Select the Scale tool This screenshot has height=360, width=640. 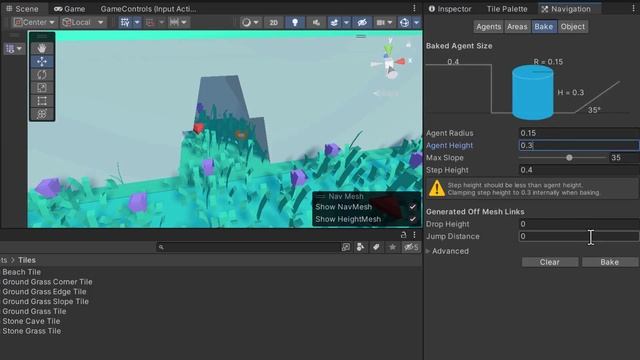(x=42, y=88)
